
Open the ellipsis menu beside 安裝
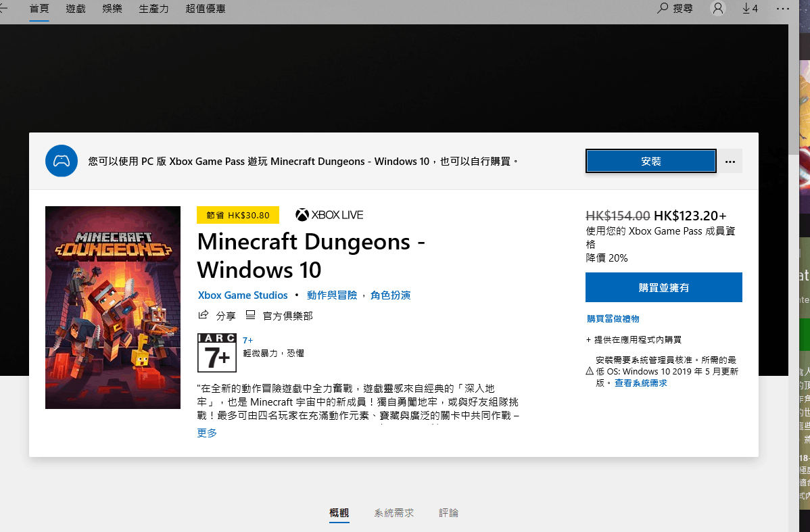point(730,161)
